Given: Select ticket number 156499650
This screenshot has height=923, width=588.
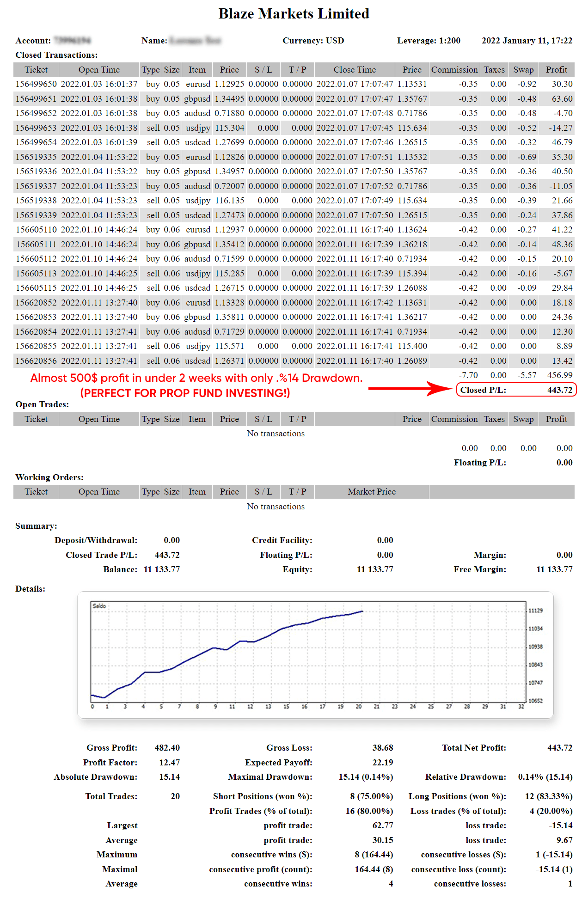Looking at the screenshot, I should pyautogui.click(x=36, y=84).
